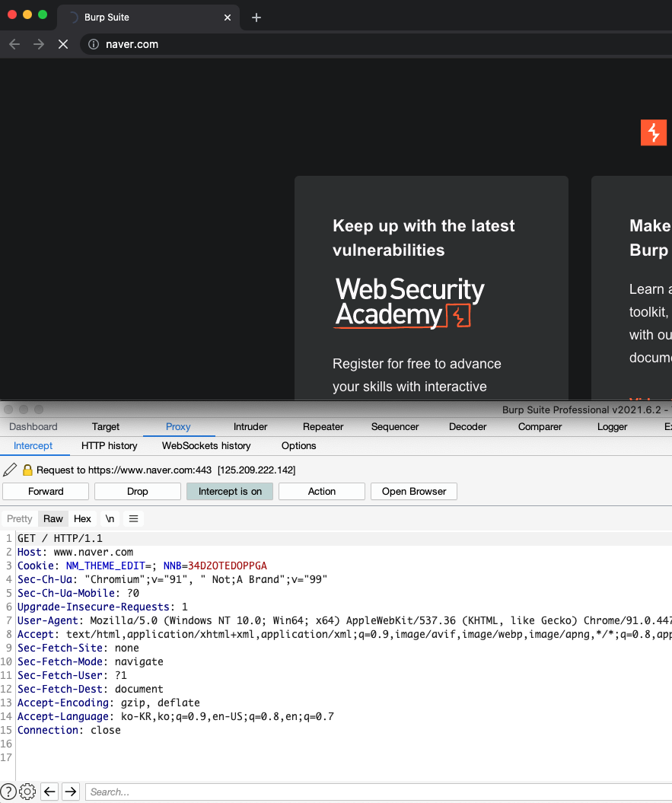
Task: Click the site info icon in address bar
Action: pyautogui.click(x=94, y=45)
